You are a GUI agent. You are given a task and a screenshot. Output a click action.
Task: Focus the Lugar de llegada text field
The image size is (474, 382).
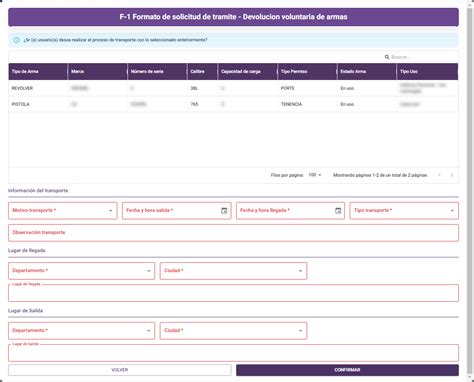(233, 293)
